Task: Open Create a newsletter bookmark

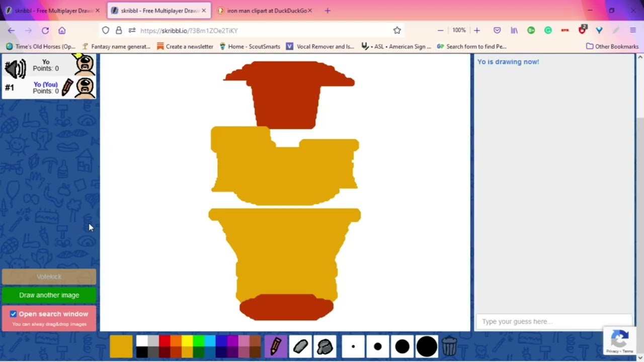Action: [185, 46]
